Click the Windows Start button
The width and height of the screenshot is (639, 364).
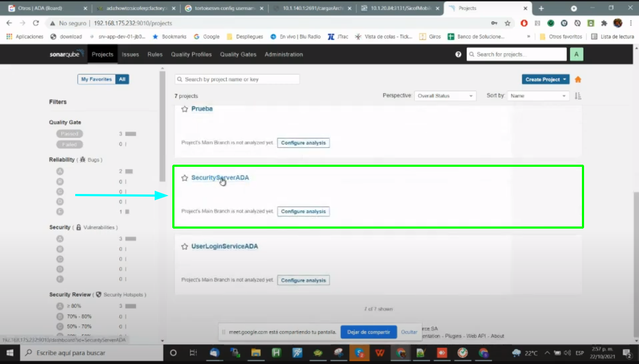pos(10,353)
